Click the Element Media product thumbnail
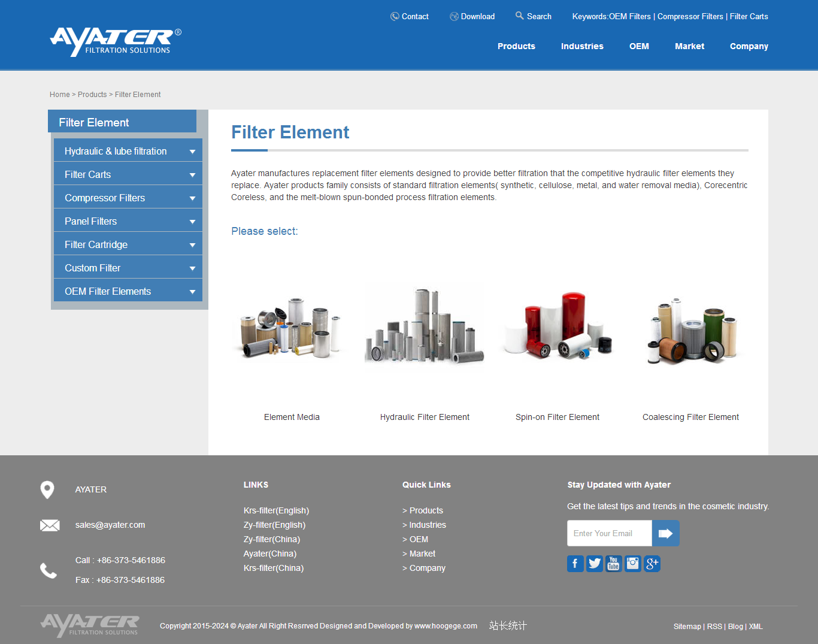 point(291,327)
